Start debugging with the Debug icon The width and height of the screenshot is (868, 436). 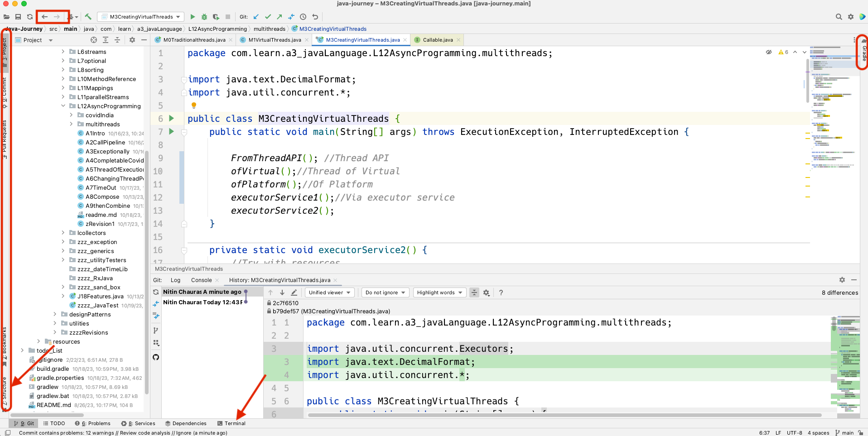point(204,16)
